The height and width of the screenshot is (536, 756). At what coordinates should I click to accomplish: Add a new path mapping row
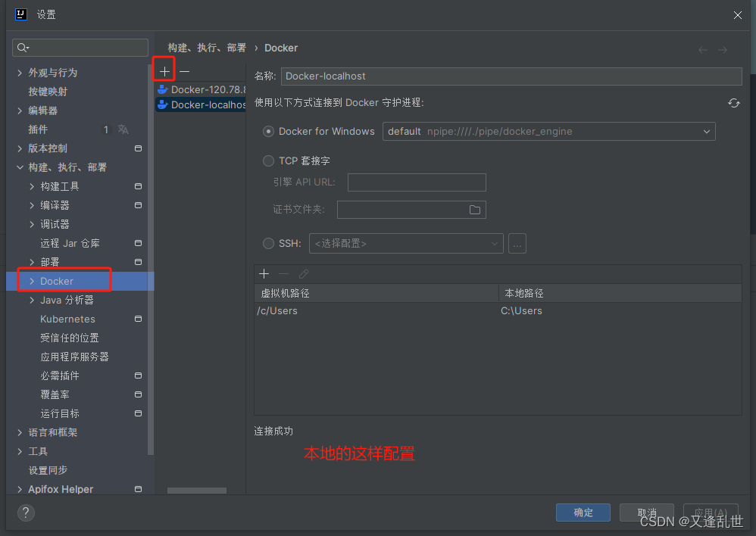(264, 274)
